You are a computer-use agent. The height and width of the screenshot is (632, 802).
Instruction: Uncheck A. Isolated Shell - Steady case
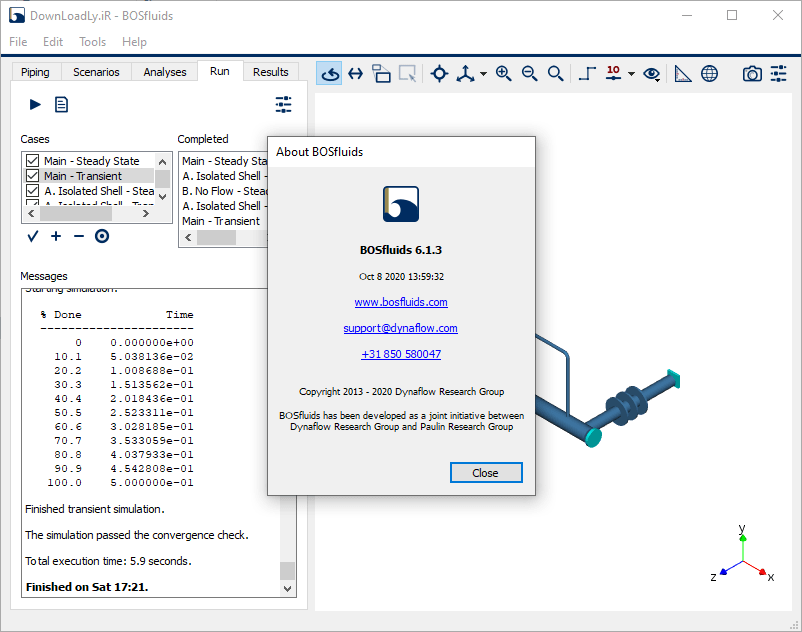click(32, 191)
